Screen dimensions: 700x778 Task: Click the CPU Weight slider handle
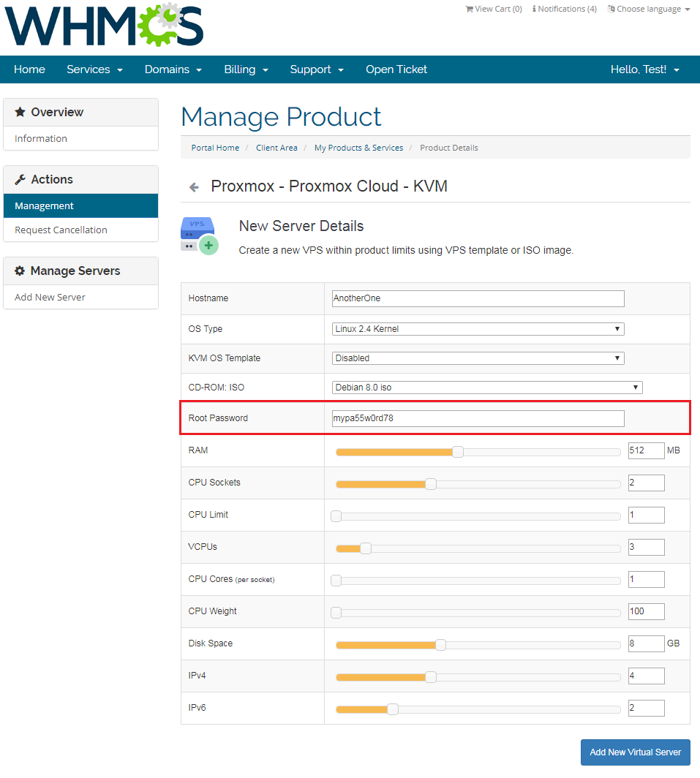(x=336, y=613)
